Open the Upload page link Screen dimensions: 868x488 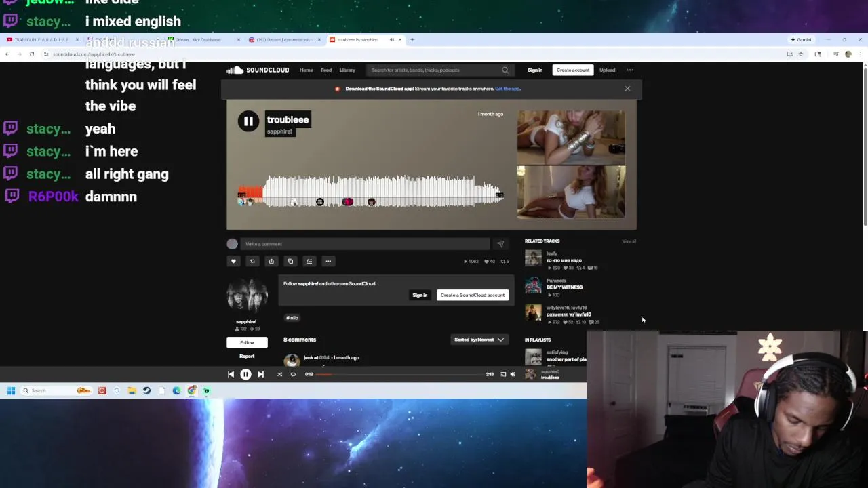tap(607, 70)
